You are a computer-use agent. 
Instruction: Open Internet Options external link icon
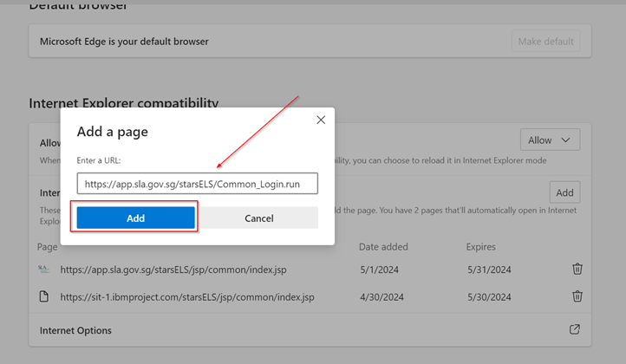point(574,329)
